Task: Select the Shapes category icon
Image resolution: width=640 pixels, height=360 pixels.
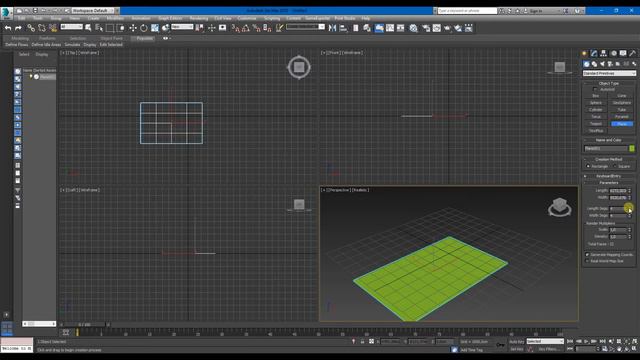Action: click(x=594, y=64)
